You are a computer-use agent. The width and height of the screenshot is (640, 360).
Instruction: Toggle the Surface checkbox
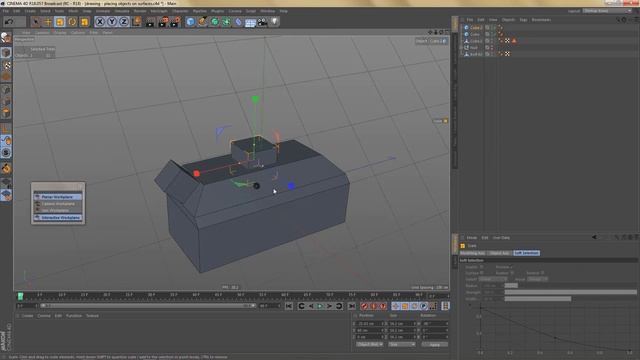482,273
